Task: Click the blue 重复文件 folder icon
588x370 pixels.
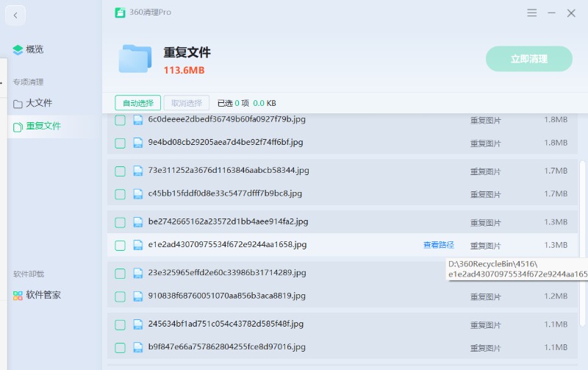Action: (135, 59)
